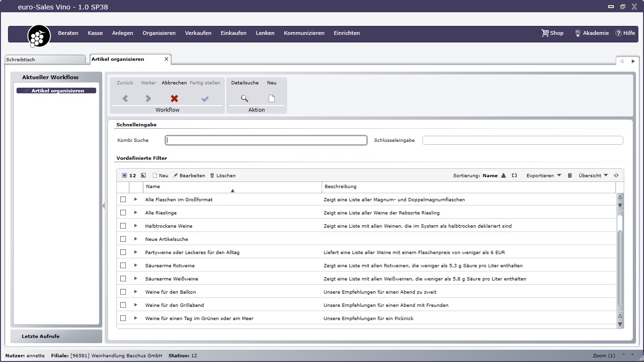Click scroll down arrow at bottom of list
Viewport: 644px width, 362px height.
pyautogui.click(x=620, y=324)
